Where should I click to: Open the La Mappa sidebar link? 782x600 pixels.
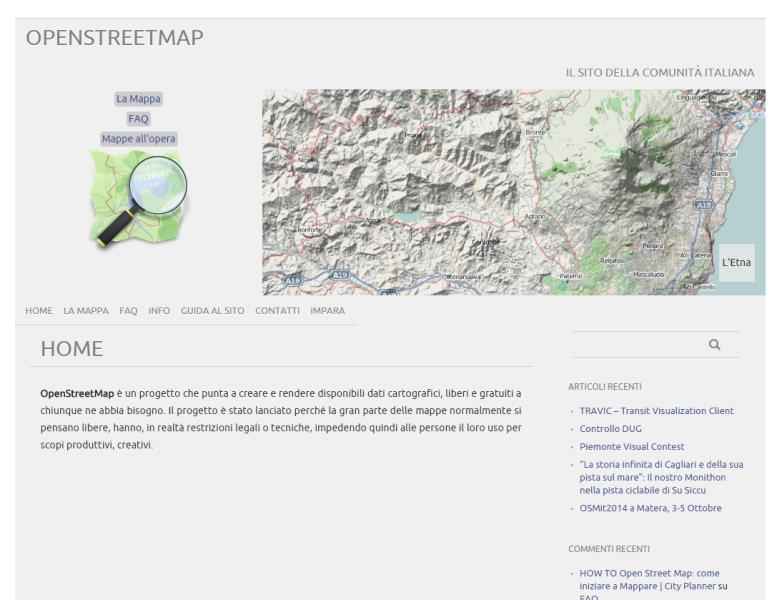138,99
